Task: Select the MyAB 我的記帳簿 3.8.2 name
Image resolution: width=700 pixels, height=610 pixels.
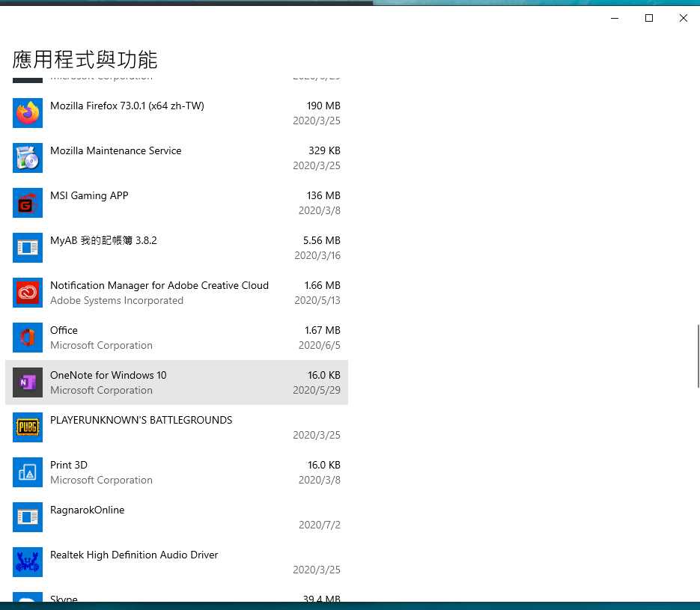Action: (103, 240)
